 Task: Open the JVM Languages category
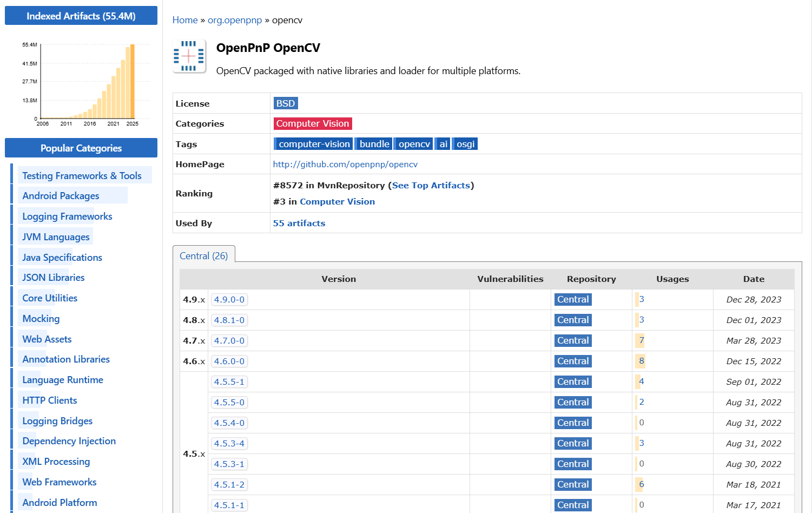point(56,236)
